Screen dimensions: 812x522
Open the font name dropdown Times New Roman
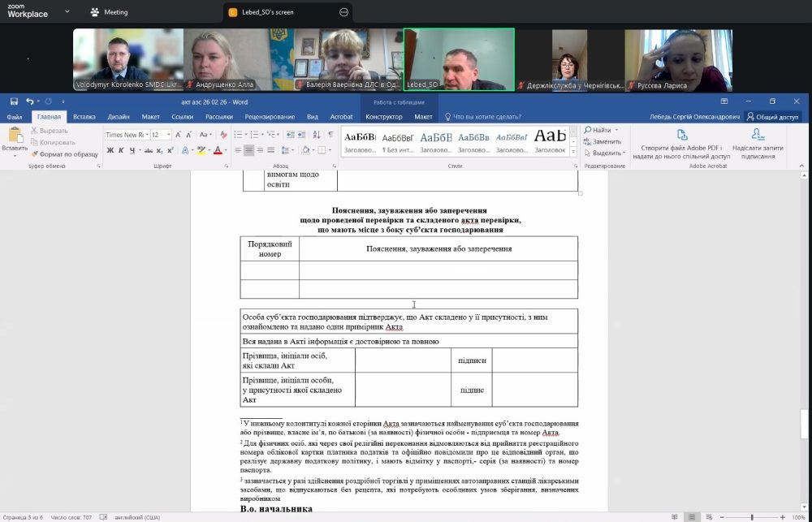[x=126, y=135]
